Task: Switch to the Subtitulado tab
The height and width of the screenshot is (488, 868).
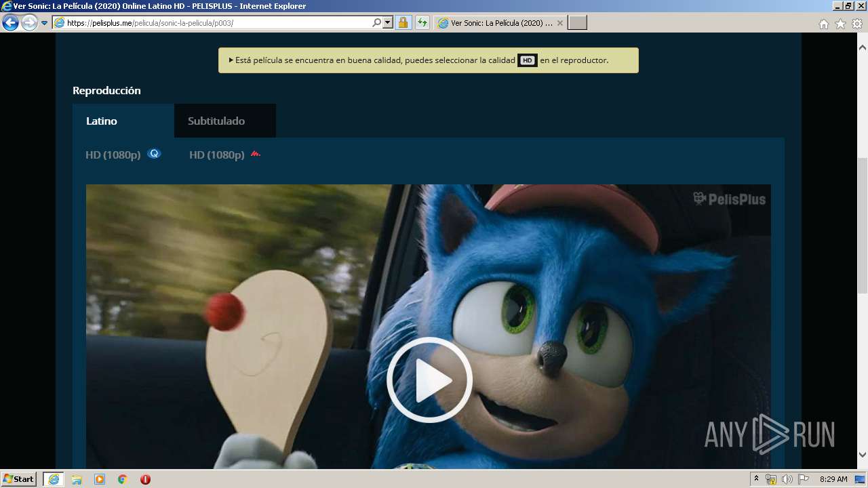Action: (x=225, y=121)
